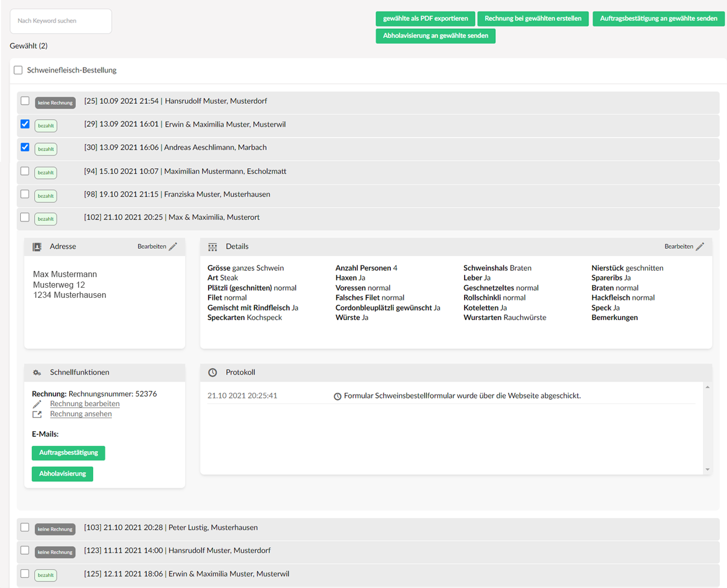727x588 pixels.
Task: Click 'bezahlt' badge on order [29]
Action: point(46,126)
